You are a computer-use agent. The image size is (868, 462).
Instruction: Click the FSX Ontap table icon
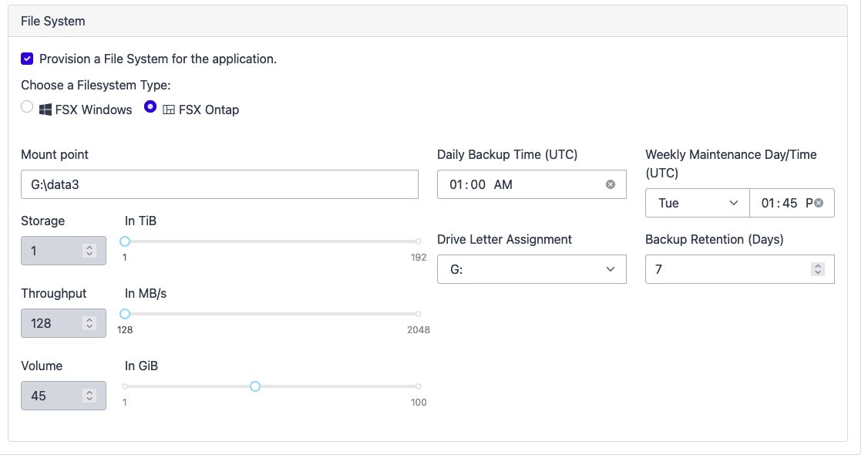click(x=169, y=110)
